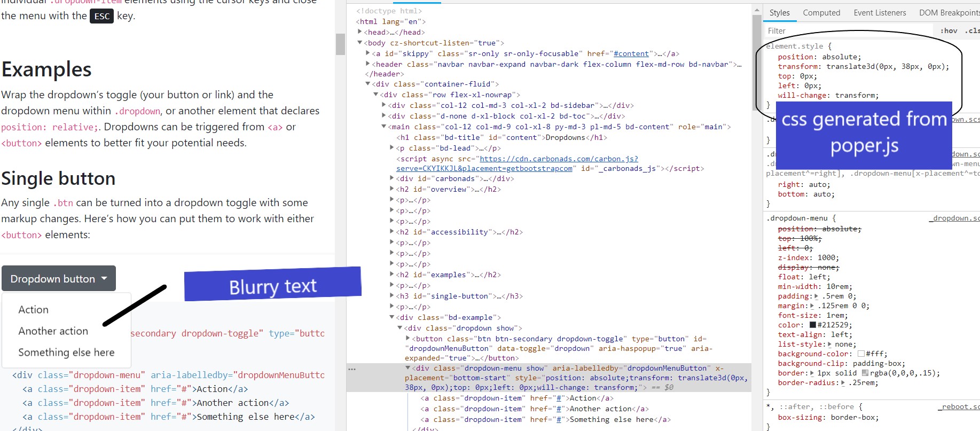Expand the h2 overview node

(392, 189)
